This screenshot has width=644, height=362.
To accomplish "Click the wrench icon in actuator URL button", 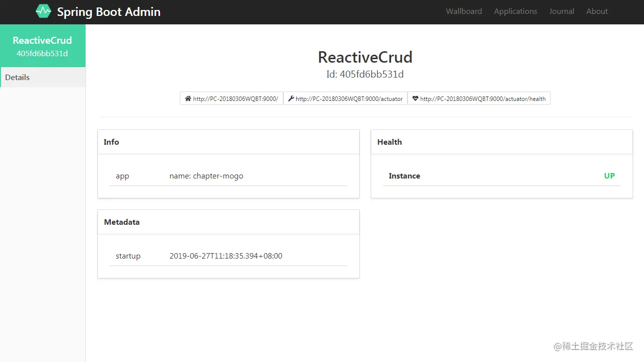I will 291,98.
